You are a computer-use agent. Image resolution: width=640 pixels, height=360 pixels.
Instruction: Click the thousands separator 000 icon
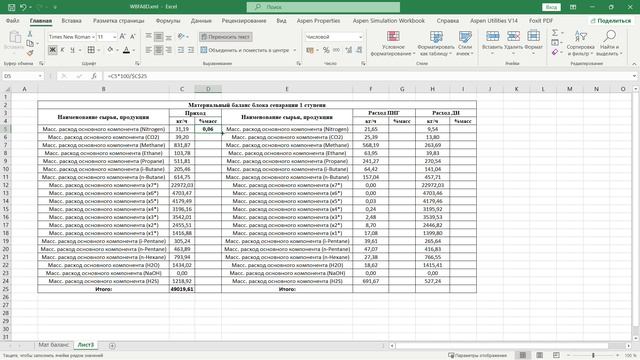point(336,50)
